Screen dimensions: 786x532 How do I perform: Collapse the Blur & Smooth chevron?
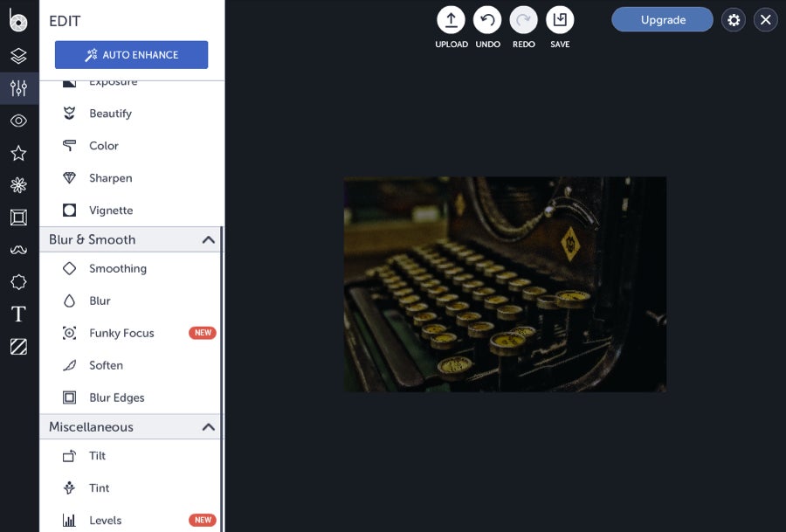pyautogui.click(x=209, y=239)
